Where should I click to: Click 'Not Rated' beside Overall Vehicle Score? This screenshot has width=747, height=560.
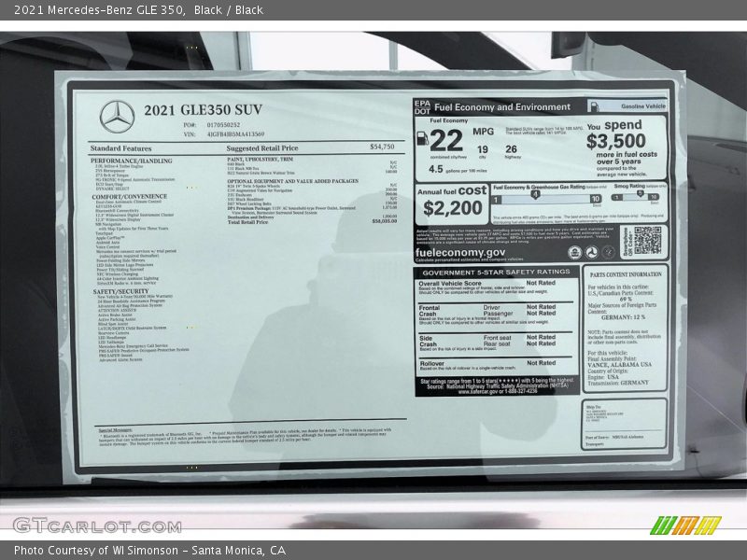coord(541,283)
